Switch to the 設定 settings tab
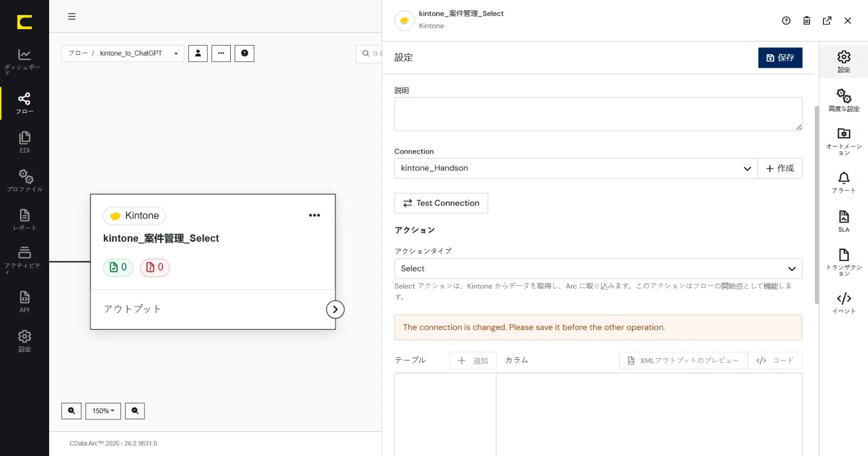Viewport: 868px width, 456px height. click(844, 62)
